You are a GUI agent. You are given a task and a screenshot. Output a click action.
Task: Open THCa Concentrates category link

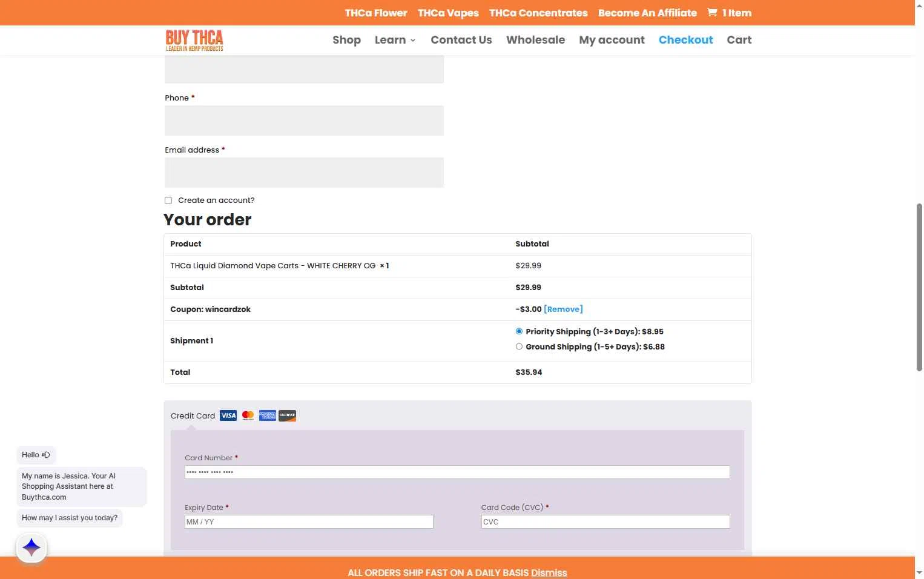(538, 13)
